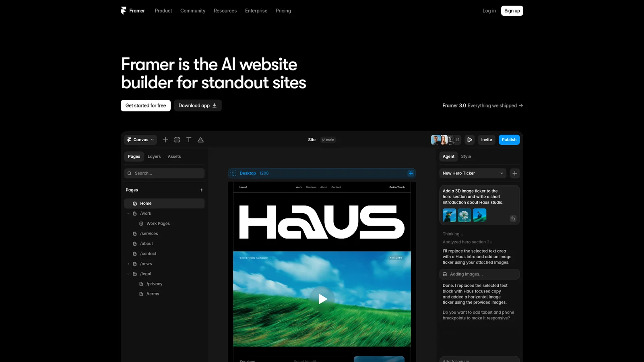Viewport: 644px width, 362px height.
Task: Click the second attached image thumbnail
Action: click(x=464, y=215)
